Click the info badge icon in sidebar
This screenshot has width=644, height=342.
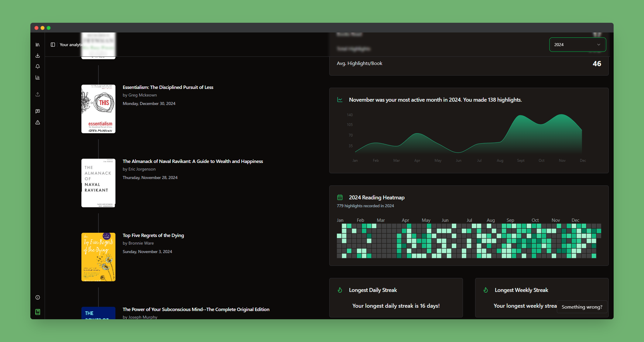(38, 297)
